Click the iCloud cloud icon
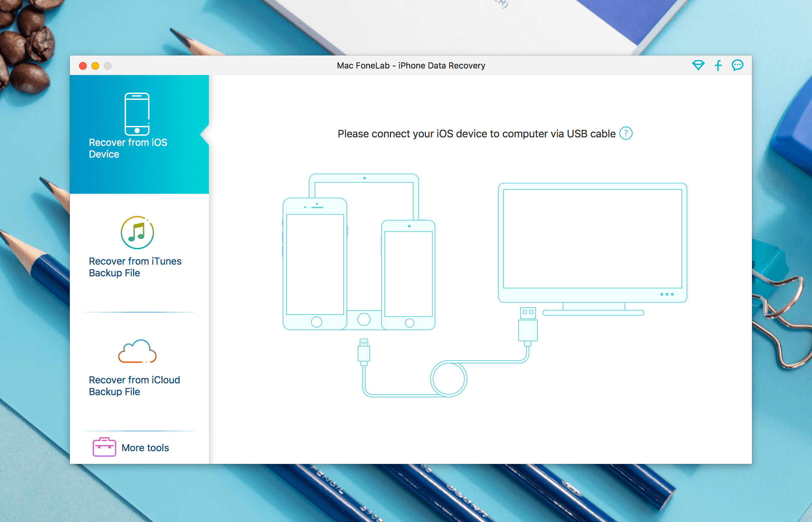Screen dimensions: 812x522 137,351
